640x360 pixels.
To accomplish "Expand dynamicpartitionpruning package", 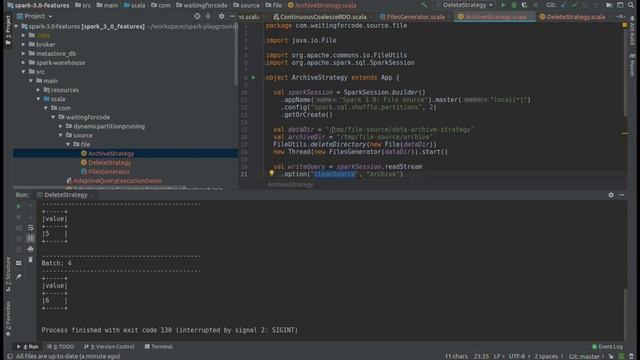I will tap(61, 126).
